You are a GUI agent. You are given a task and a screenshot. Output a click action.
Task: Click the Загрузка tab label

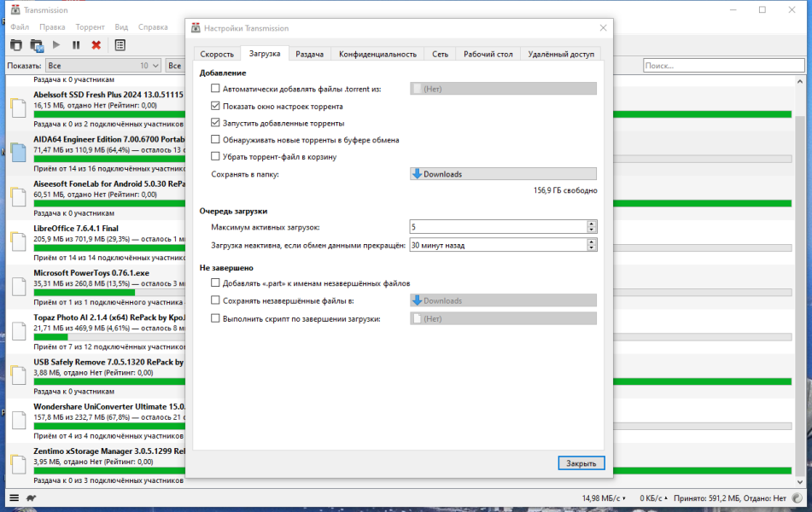pos(265,53)
